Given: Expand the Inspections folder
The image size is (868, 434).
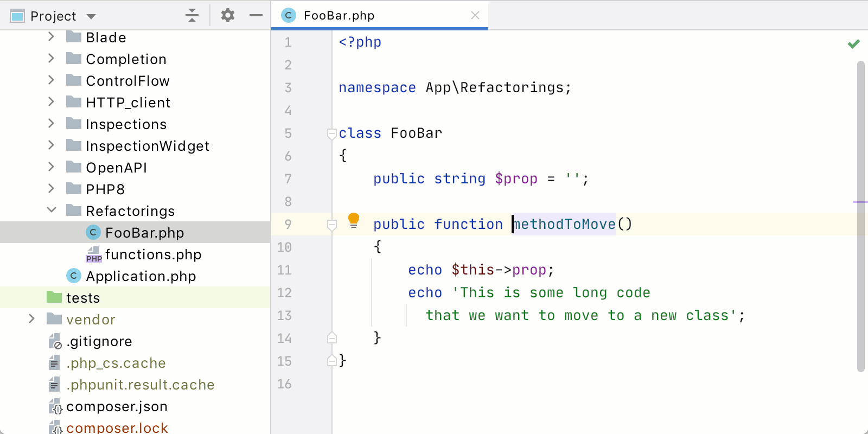Looking at the screenshot, I should (52, 123).
